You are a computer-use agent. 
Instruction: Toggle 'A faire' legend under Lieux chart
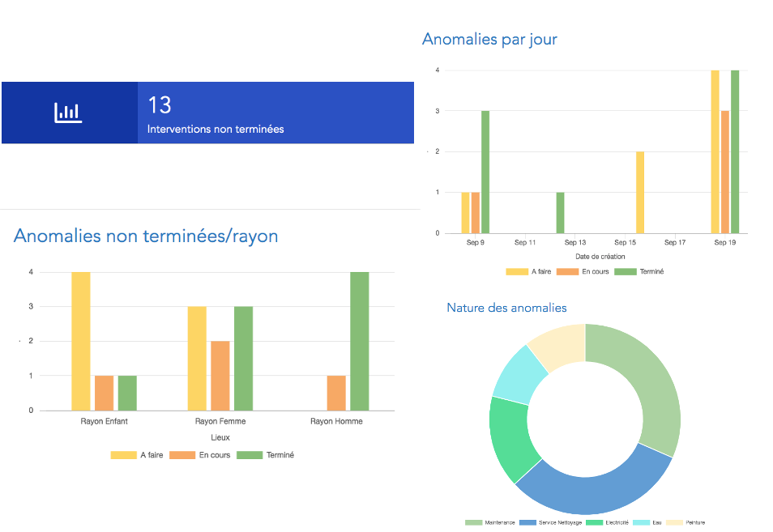[137, 455]
